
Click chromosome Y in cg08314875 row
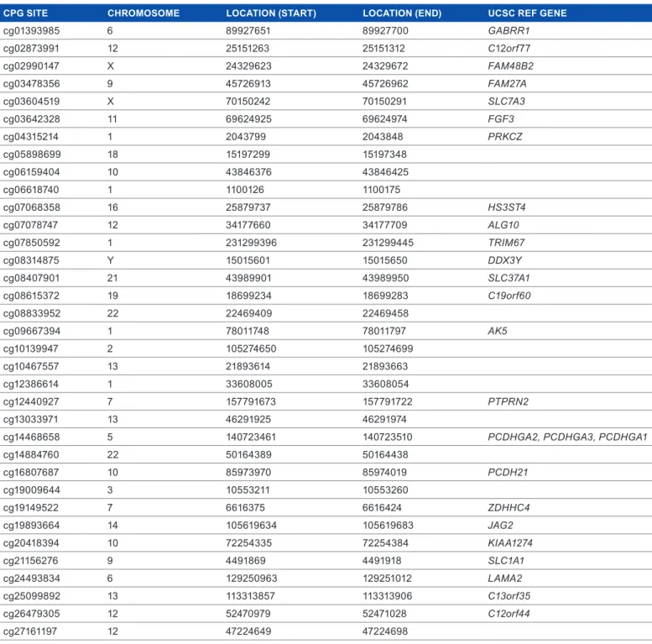click(110, 260)
